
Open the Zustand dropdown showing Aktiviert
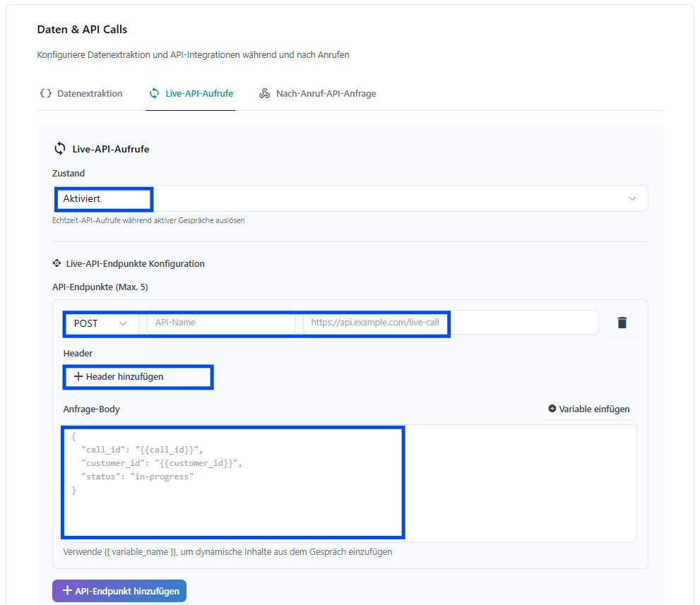(x=351, y=198)
